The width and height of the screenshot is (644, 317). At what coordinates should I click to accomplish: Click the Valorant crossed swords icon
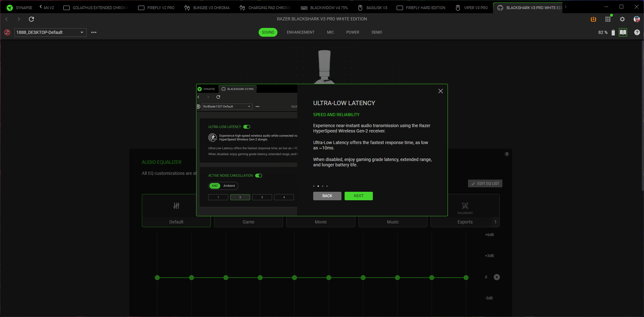tap(465, 206)
